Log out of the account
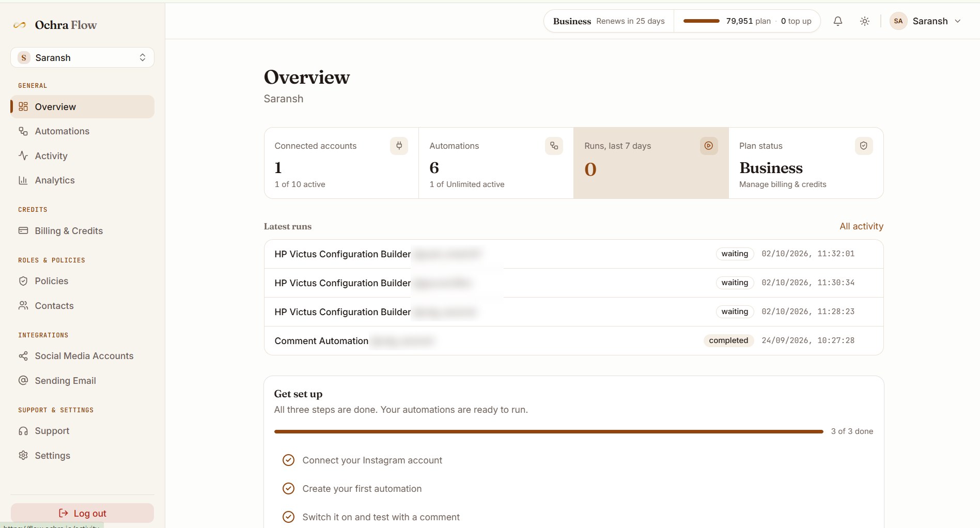Viewport: 980px width, 528px height. click(x=82, y=513)
